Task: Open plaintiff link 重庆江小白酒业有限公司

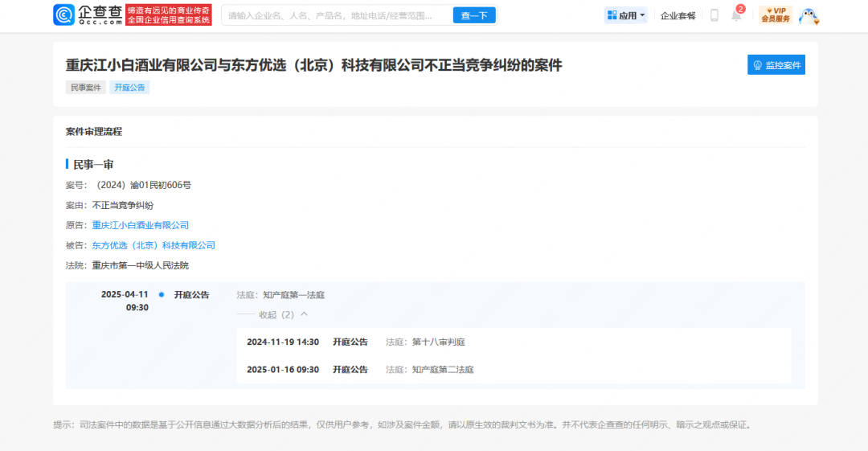Action: pos(140,225)
